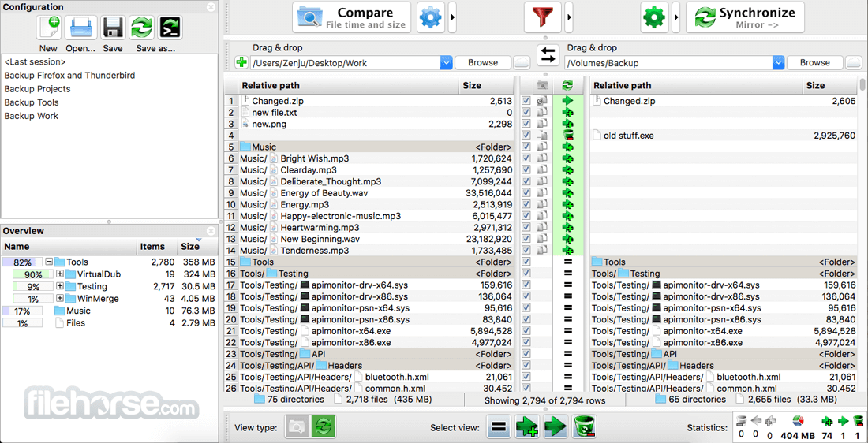Select the Backup Projects configuration
868x443 pixels.
tap(37, 88)
